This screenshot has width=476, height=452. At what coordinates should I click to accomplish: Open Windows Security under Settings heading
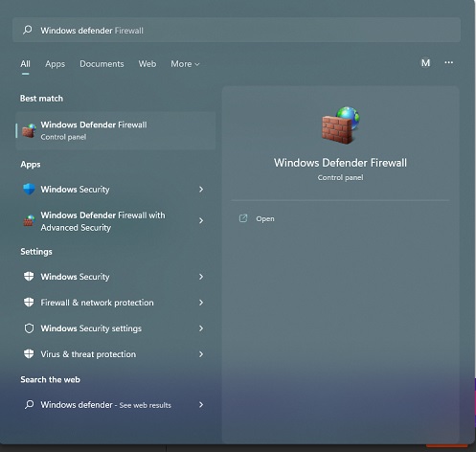tap(115, 277)
